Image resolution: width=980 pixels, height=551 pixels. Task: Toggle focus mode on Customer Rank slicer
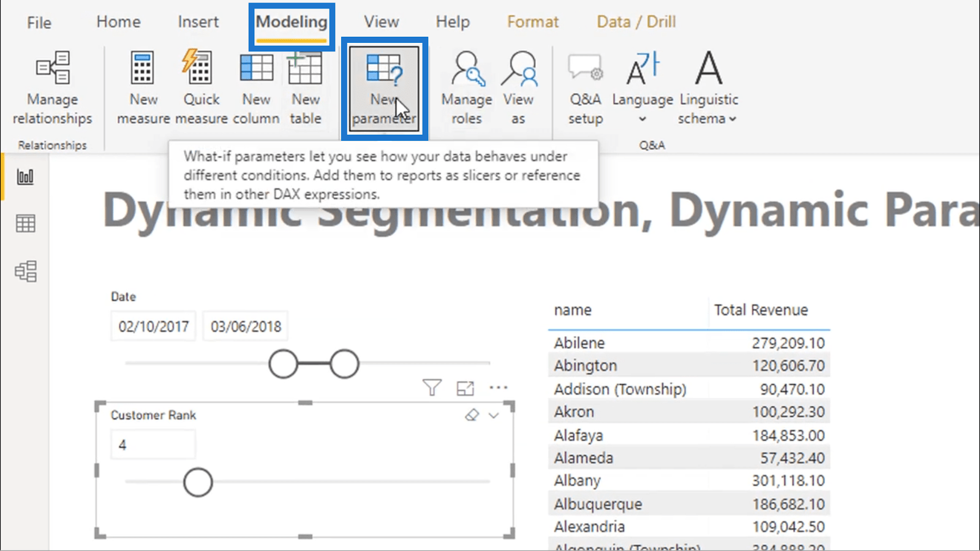(466, 388)
